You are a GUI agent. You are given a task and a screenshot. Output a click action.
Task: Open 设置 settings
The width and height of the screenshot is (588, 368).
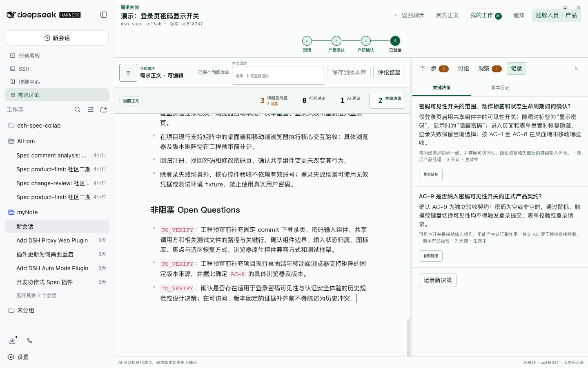tap(18, 357)
